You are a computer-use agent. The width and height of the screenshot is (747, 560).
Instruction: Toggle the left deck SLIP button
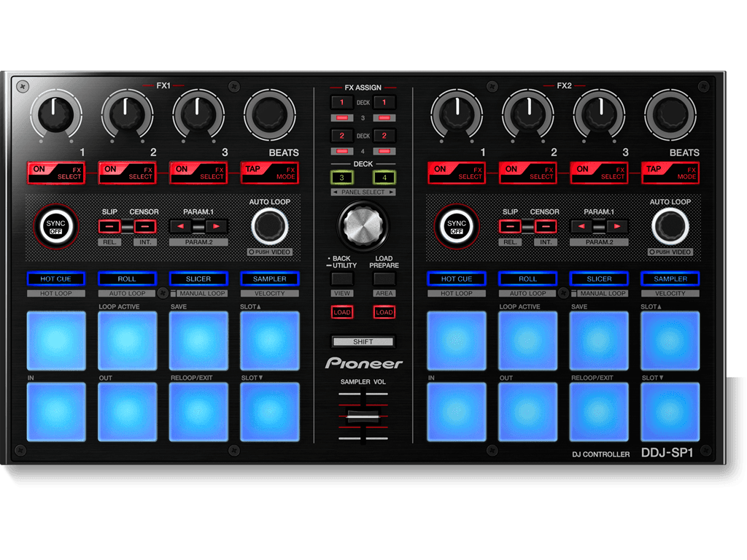click(x=109, y=226)
